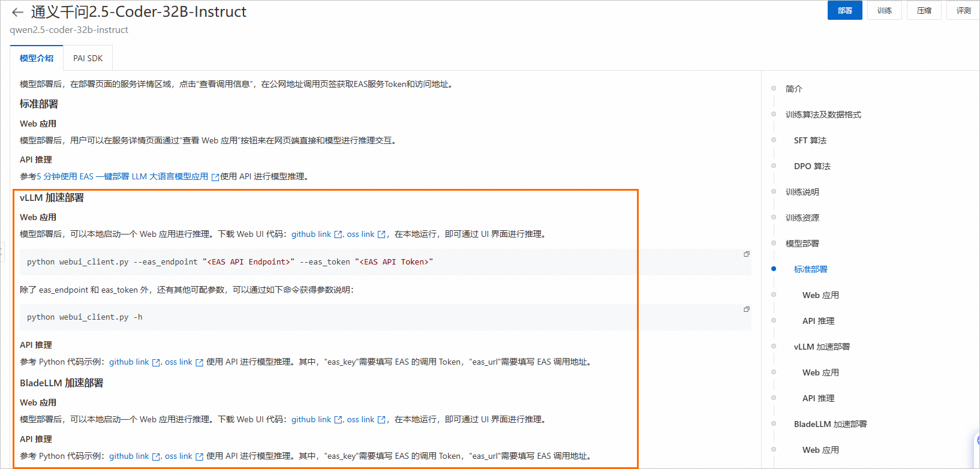The image size is (980, 469).
Task: Click the 训练 button
Action: 885,10
